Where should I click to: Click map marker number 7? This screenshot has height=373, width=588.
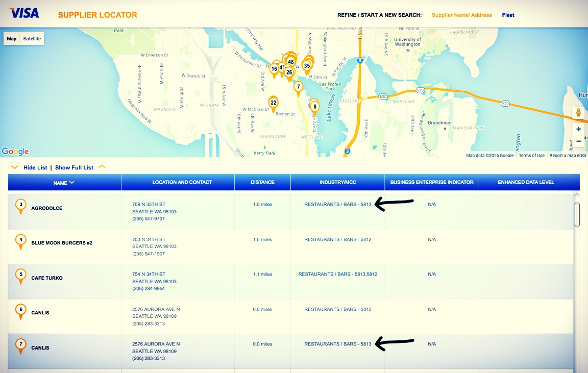pos(298,87)
